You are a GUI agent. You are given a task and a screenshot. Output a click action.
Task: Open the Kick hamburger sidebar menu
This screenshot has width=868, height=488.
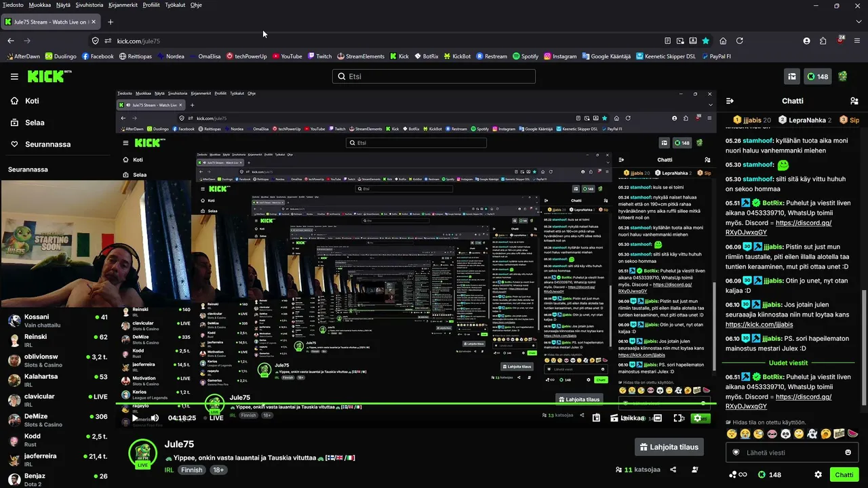(x=14, y=77)
